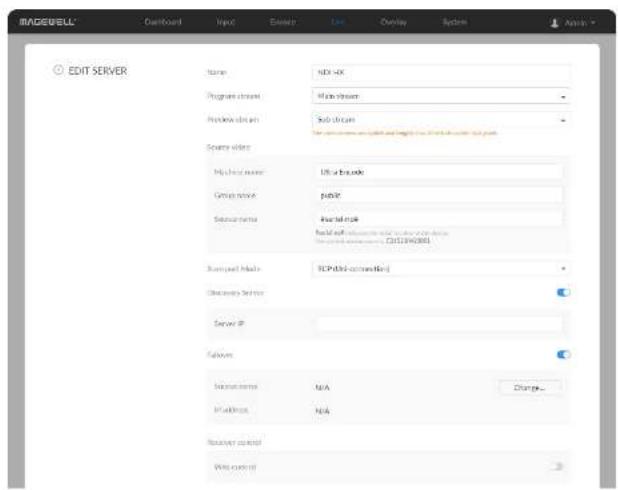Viewport: 618px width, 490px height.
Task: Click the Server IP input field
Action: pyautogui.click(x=438, y=324)
